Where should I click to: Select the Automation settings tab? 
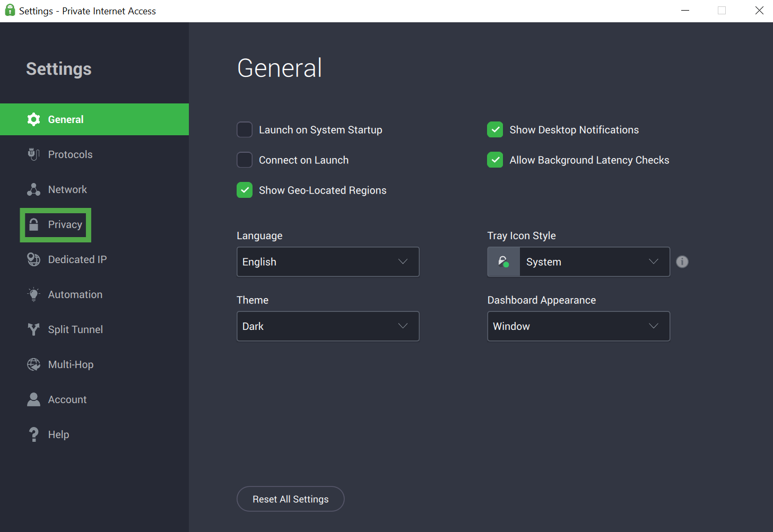click(x=94, y=294)
